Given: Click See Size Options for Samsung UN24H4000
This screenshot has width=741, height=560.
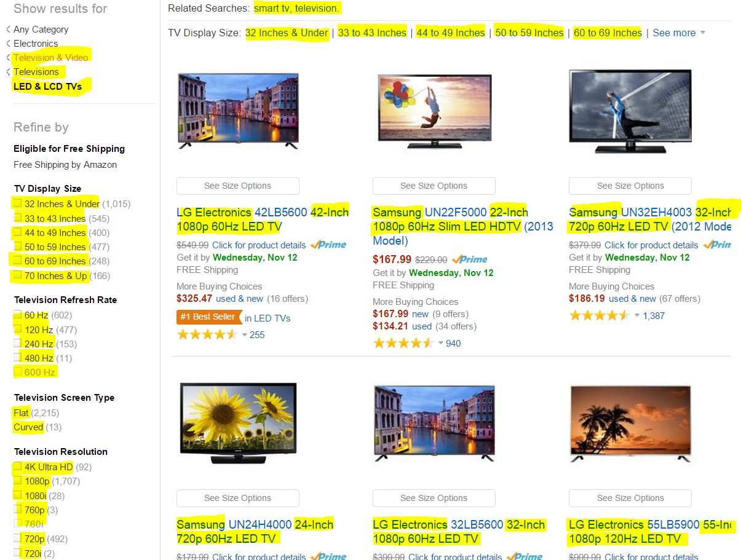Looking at the screenshot, I should tap(238, 498).
